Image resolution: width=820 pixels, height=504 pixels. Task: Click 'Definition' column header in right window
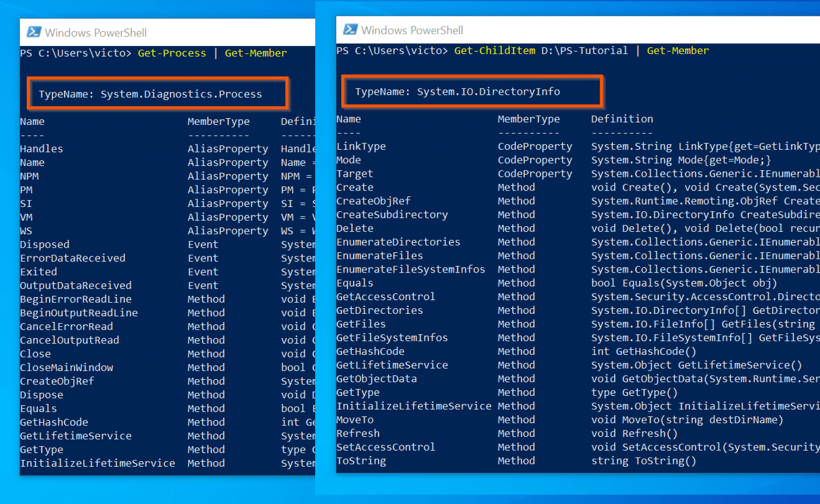pos(622,119)
